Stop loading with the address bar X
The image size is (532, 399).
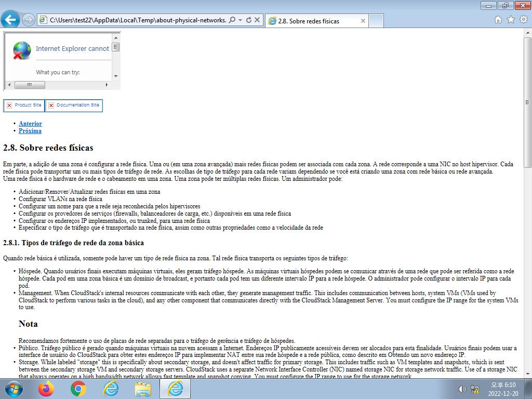257,20
